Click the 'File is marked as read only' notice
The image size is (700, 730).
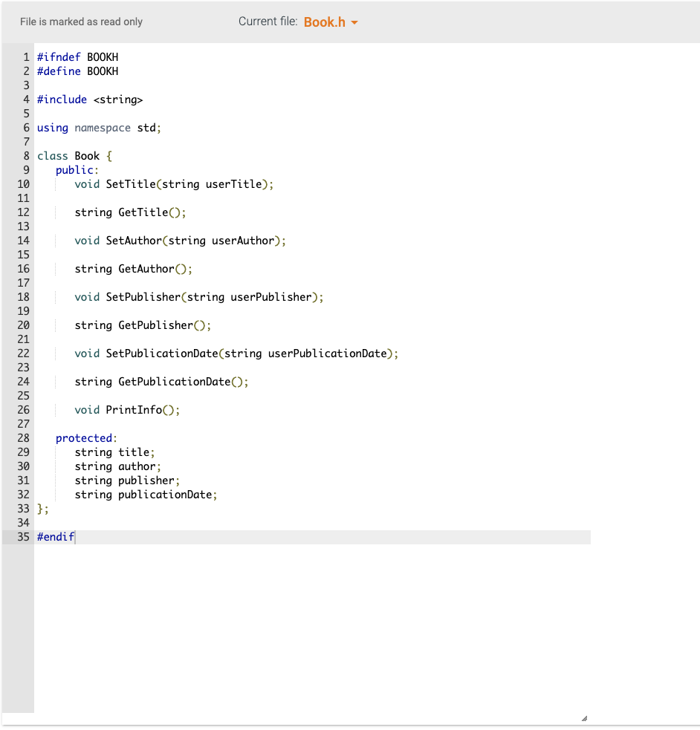click(x=81, y=22)
